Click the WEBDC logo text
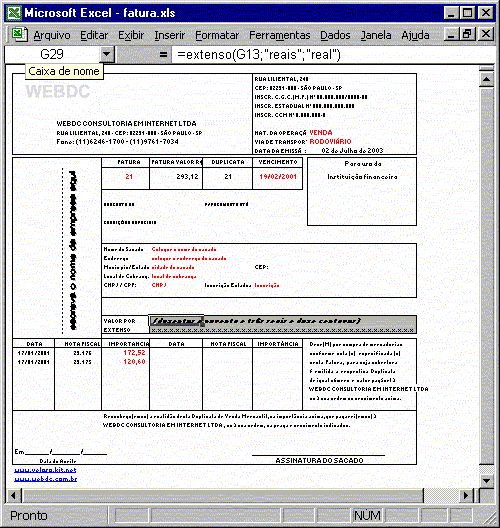The width and height of the screenshot is (500, 528). [58, 91]
